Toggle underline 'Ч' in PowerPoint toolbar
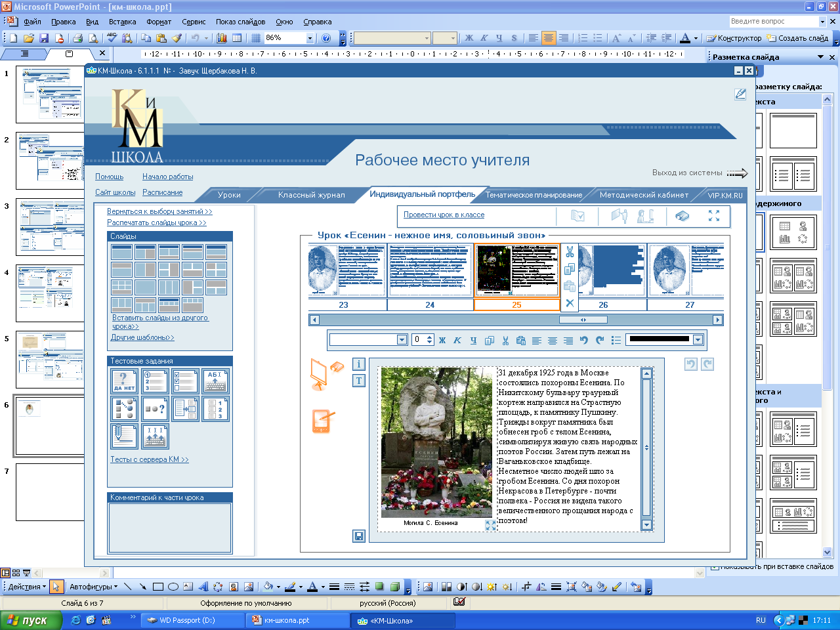This screenshot has width=840, height=630. pos(499,38)
